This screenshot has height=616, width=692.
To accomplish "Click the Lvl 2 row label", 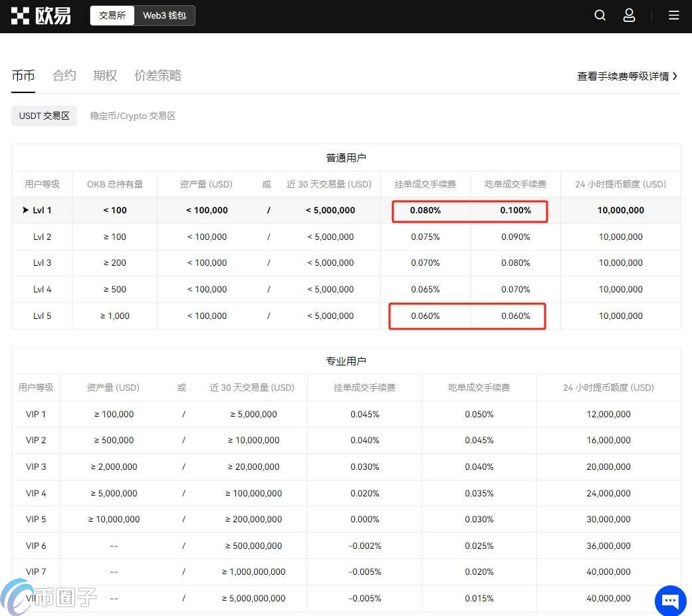I will pos(42,237).
